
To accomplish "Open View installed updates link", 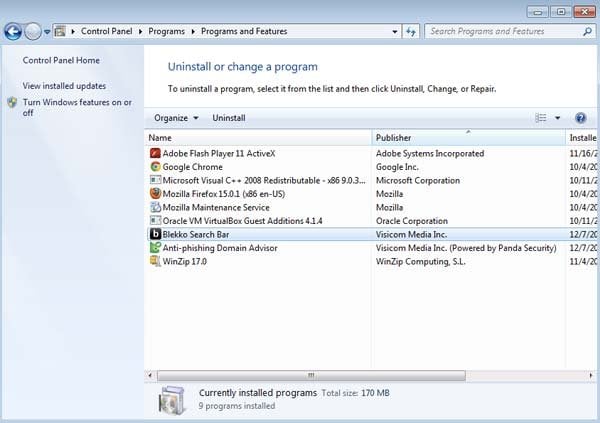I will (64, 86).
